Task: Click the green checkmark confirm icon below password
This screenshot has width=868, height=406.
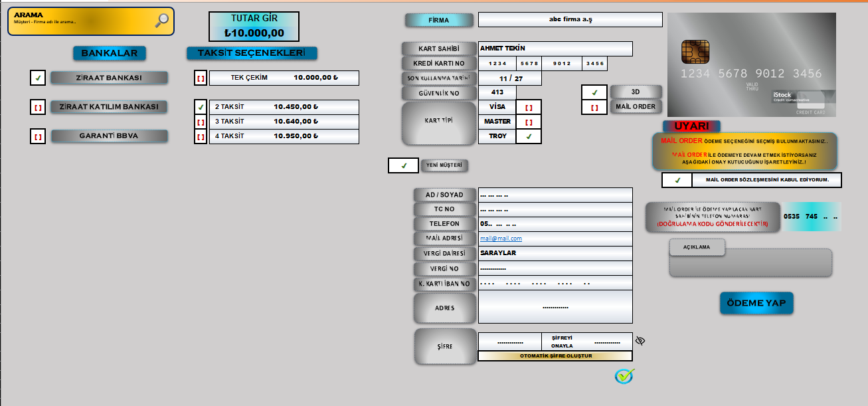Action: (x=624, y=376)
